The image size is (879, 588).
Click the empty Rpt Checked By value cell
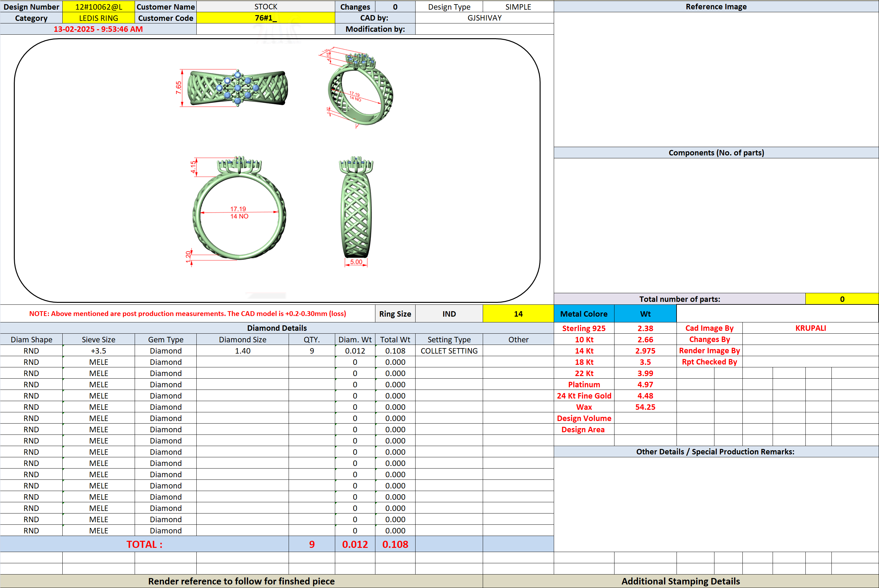tap(810, 362)
